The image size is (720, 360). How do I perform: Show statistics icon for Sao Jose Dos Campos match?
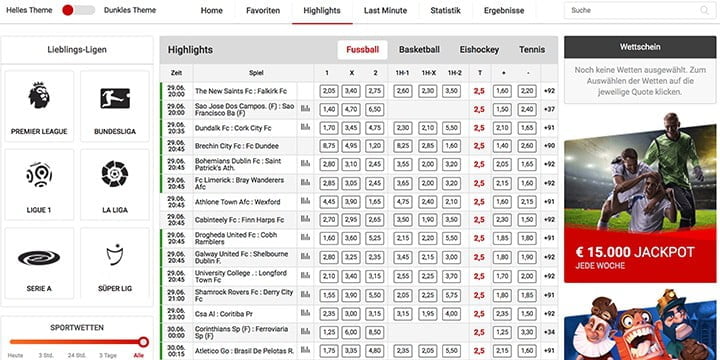(305, 108)
